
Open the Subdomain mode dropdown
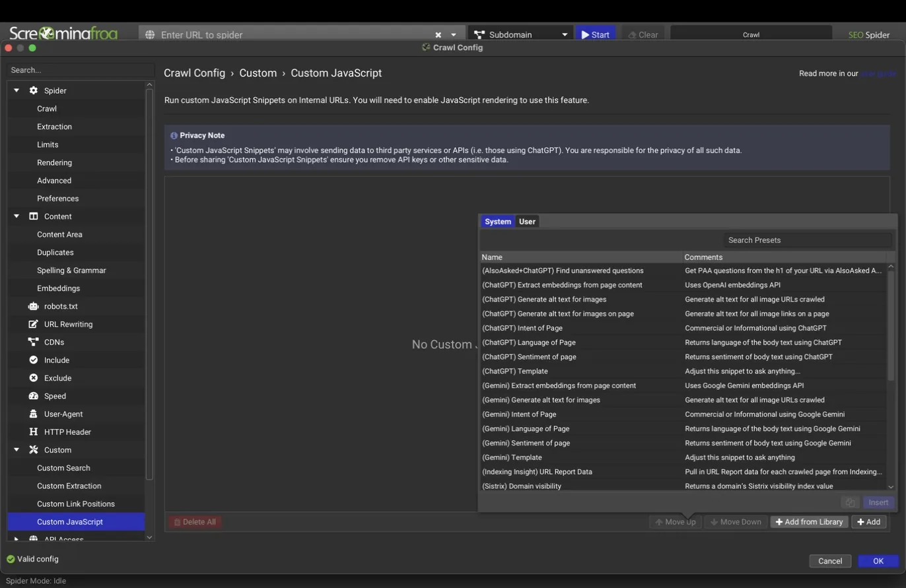pyautogui.click(x=520, y=34)
